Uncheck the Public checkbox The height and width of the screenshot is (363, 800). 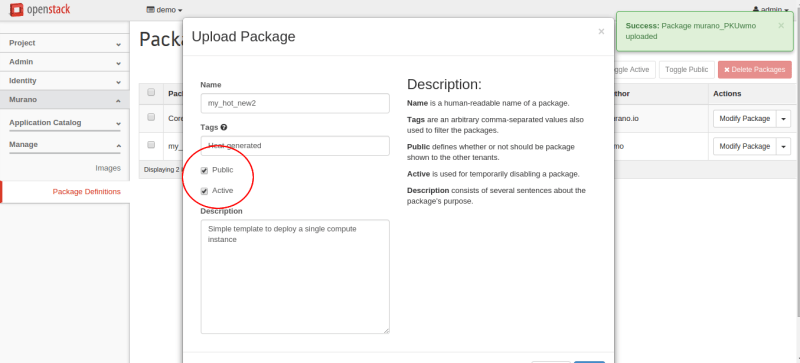pyautogui.click(x=204, y=171)
